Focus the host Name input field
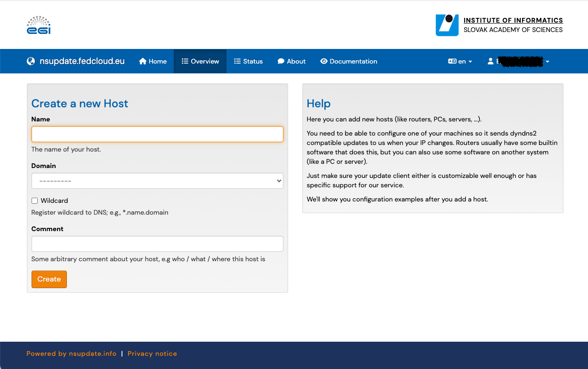Screen dimensions: 588x369 (157, 134)
